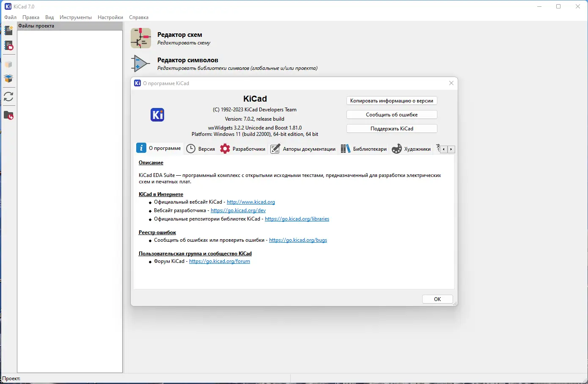Image resolution: width=588 pixels, height=384 pixels.
Task: Click the '(C) 1992-2023 KiCad Developers Team' text
Action: tap(255, 110)
